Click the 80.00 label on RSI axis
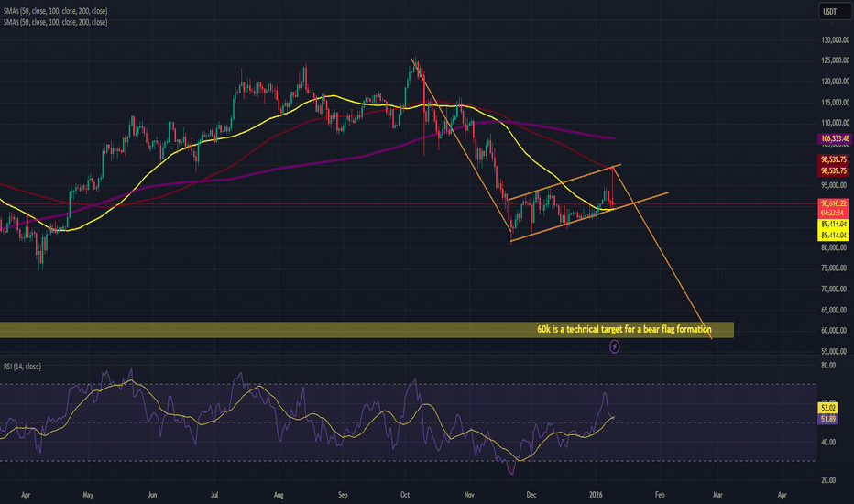Image resolution: width=854 pixels, height=504 pixels. (828, 367)
